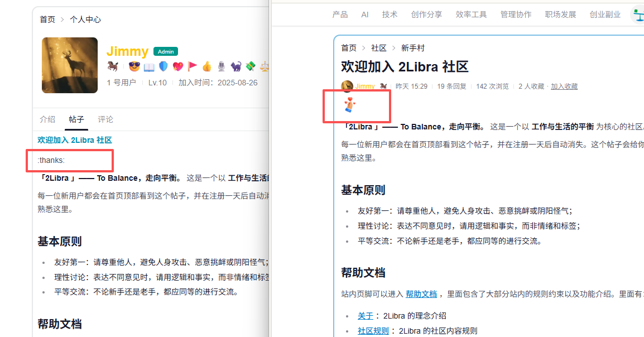Open the 社区规则 link
Image resolution: width=644 pixels, height=337 pixels.
(373, 331)
